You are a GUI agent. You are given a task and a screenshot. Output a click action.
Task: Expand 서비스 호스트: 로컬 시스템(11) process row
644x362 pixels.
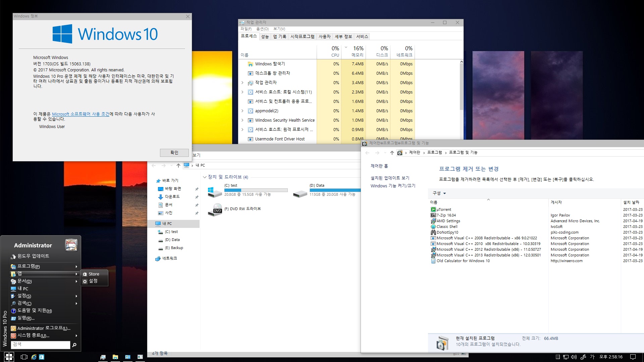(x=243, y=92)
